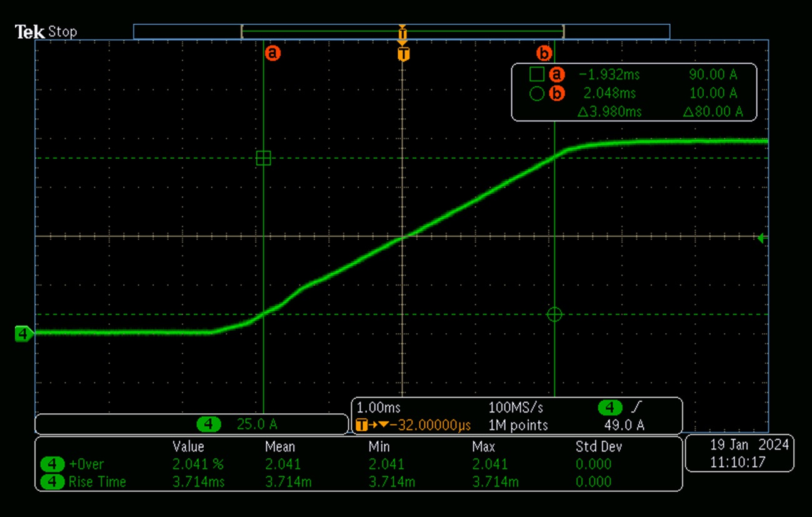Click the channel 4 trigger source badge
This screenshot has width=812, height=517.
pos(610,408)
